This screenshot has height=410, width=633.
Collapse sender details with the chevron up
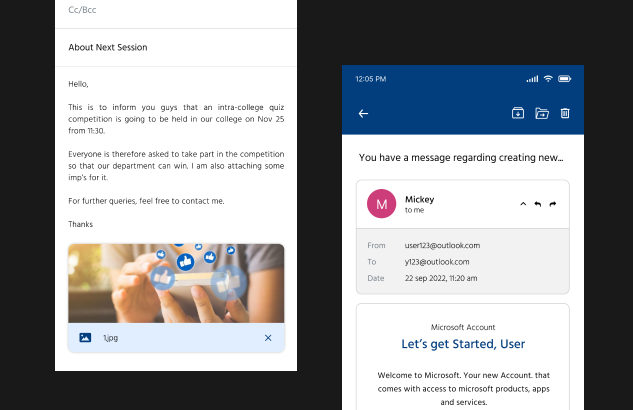(523, 204)
